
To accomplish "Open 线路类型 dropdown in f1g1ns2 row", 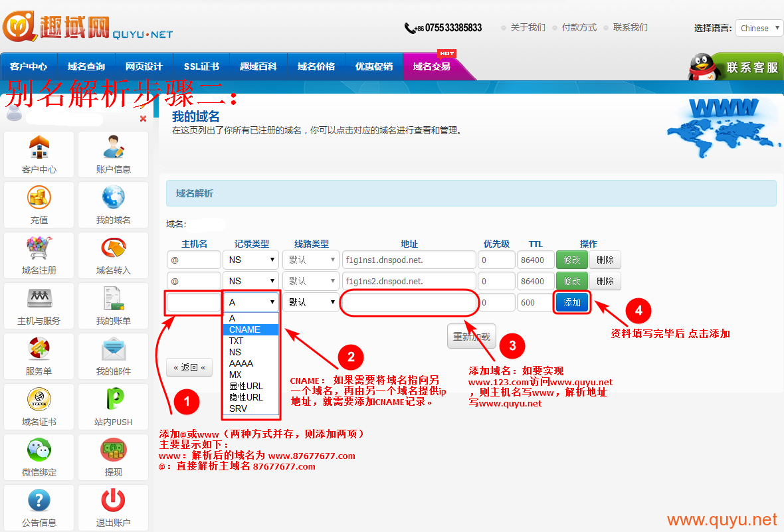I will pos(311,281).
